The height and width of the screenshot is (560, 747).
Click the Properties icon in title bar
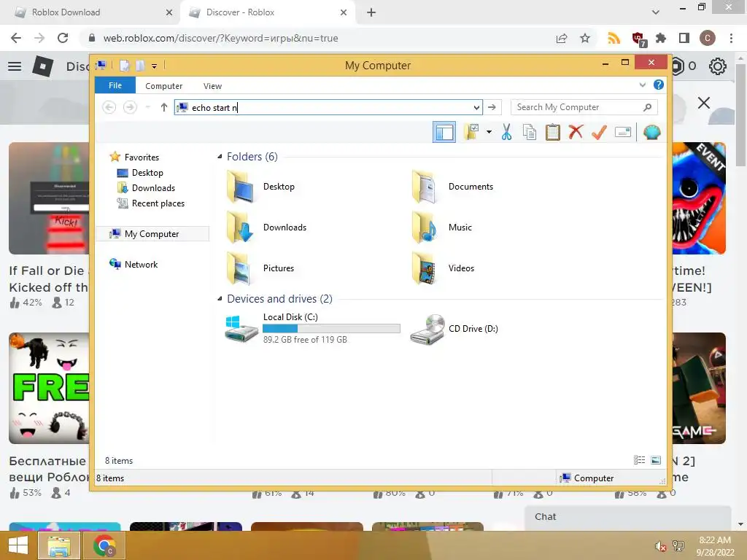click(x=124, y=65)
